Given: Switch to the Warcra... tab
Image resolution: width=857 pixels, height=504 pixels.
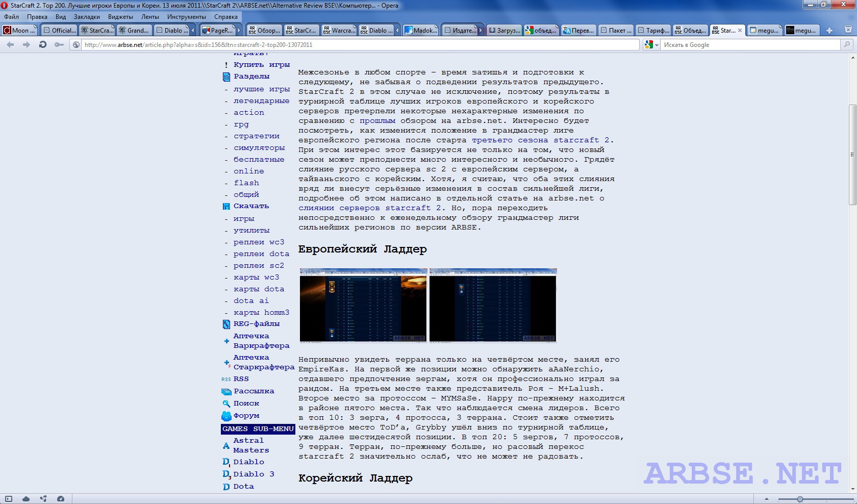Looking at the screenshot, I should coord(339,31).
